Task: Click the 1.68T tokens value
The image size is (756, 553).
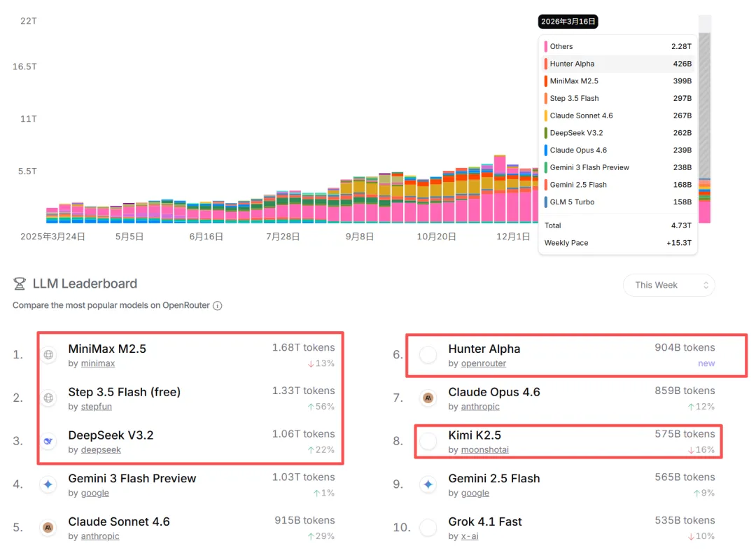Action: (303, 348)
